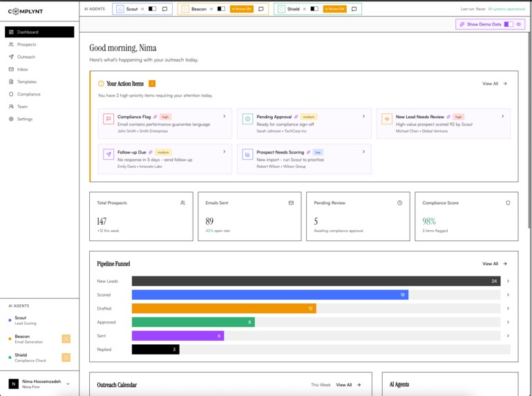Click the Compliance Flag icon
The width and height of the screenshot is (532, 396).
[x=108, y=119]
